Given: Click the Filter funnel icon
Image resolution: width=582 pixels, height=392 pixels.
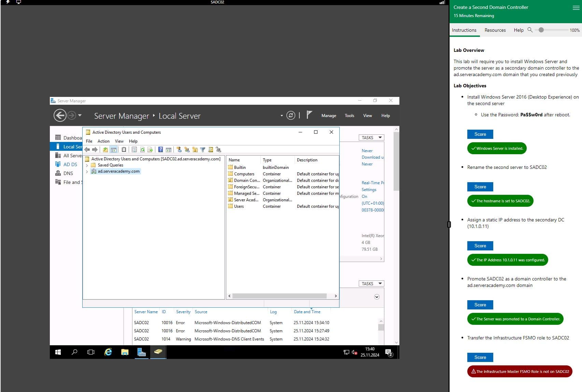Looking at the screenshot, I should [x=202, y=150].
